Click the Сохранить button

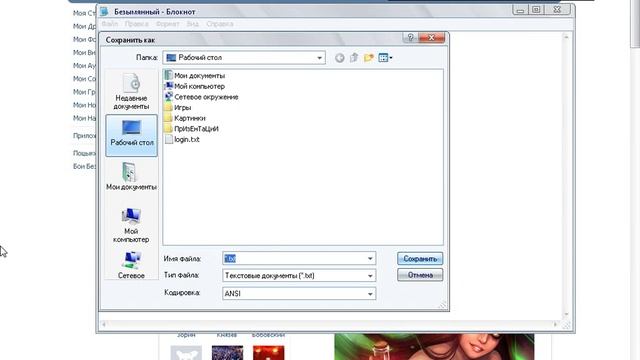click(420, 259)
